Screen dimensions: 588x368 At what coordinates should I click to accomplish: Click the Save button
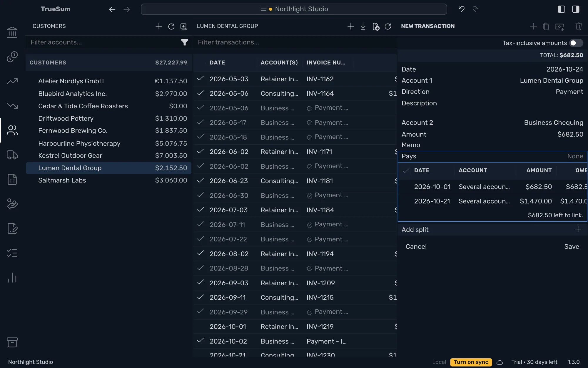[572, 246]
